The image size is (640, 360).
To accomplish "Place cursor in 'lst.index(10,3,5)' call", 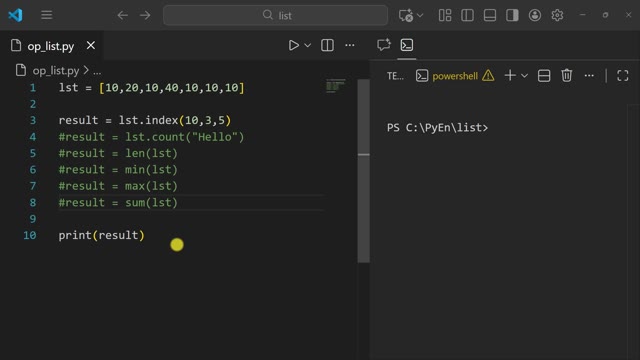I will pyautogui.click(x=175, y=120).
